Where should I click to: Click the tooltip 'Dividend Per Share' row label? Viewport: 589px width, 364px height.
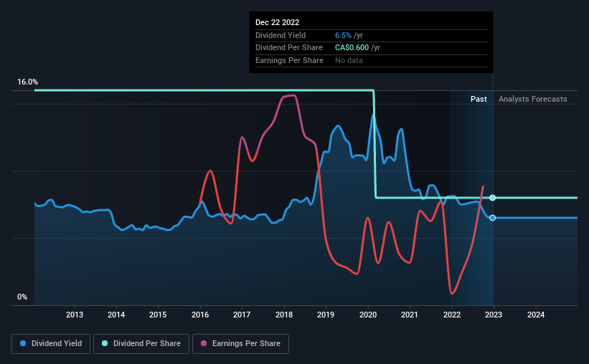point(289,48)
